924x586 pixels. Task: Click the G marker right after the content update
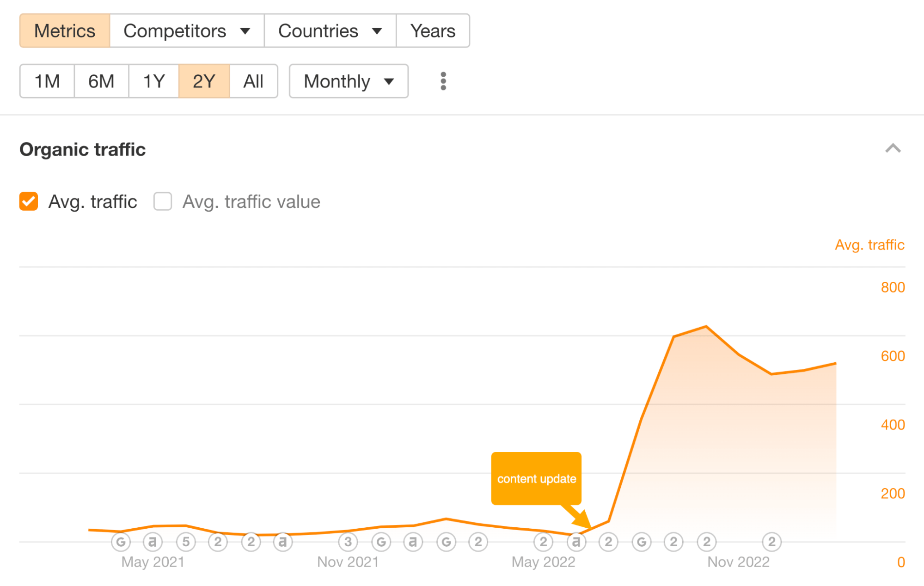point(641,542)
